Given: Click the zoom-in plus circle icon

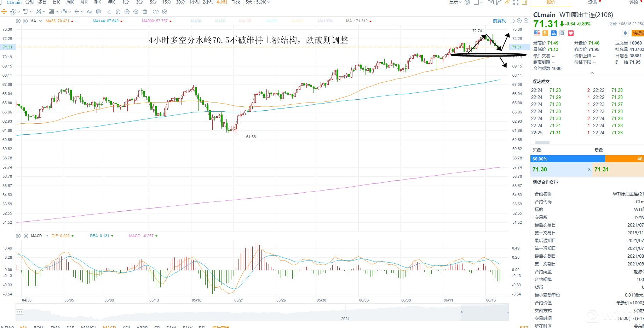Looking at the screenshot, I should pos(526,21).
